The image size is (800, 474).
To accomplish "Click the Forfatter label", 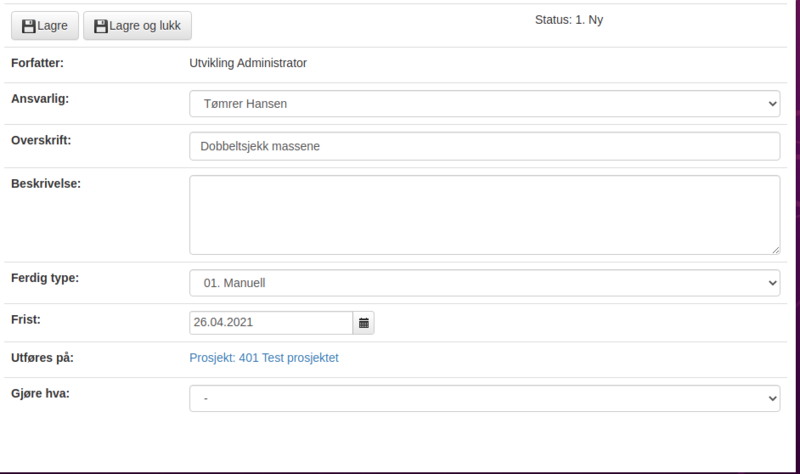I will click(37, 63).
